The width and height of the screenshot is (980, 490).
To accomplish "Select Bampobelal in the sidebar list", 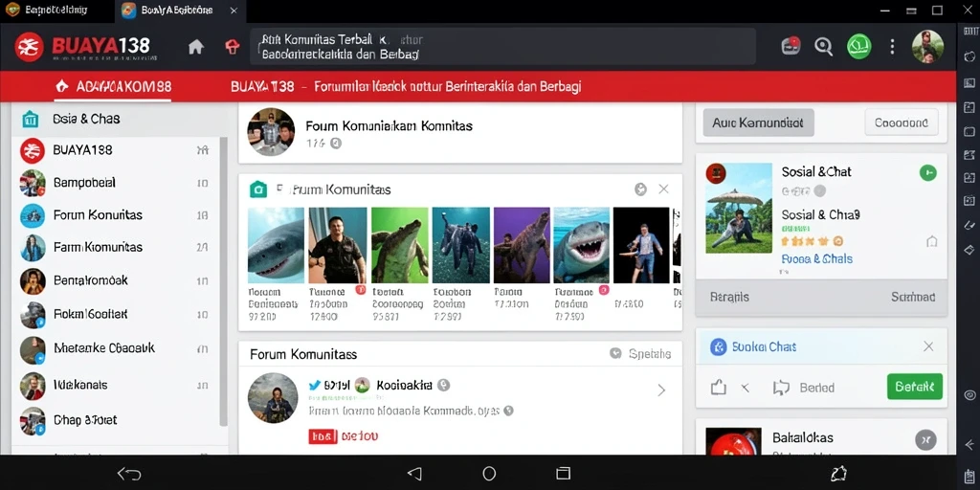I will pos(116,183).
